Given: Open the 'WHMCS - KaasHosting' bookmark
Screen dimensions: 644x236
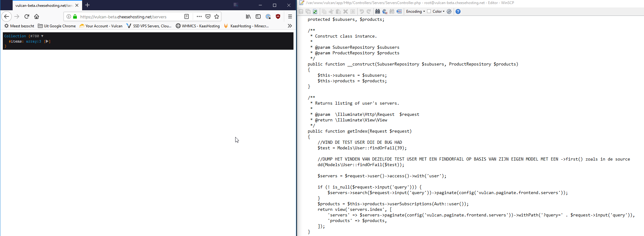Looking at the screenshot, I should pyautogui.click(x=198, y=26).
